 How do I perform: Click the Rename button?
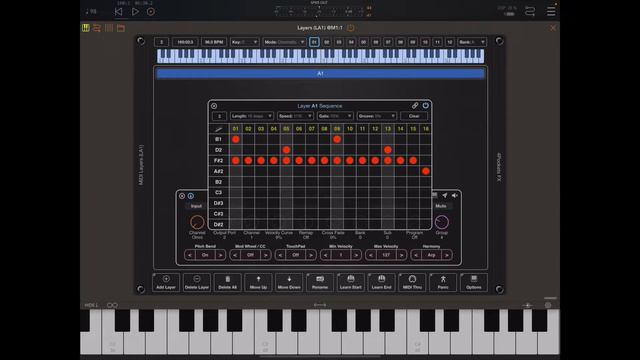tap(320, 282)
